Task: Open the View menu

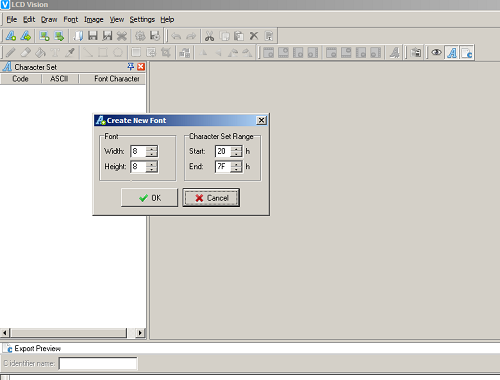Action: (117, 19)
